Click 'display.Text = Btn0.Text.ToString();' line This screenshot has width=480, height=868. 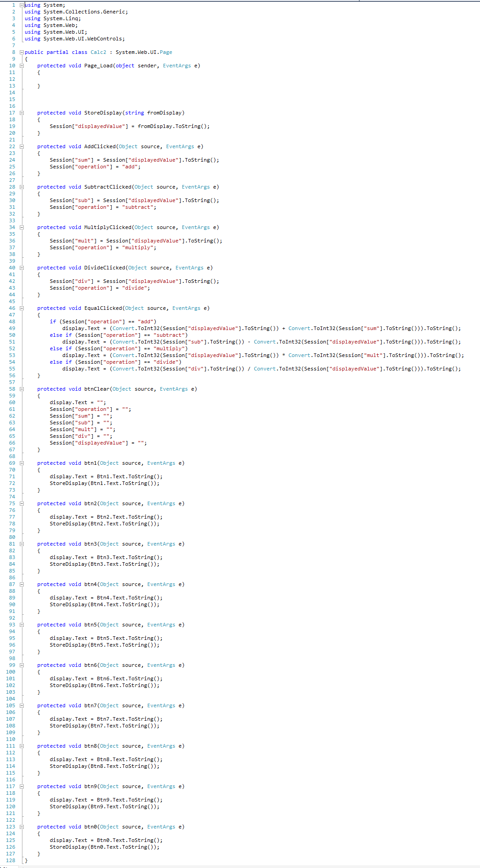106,840
